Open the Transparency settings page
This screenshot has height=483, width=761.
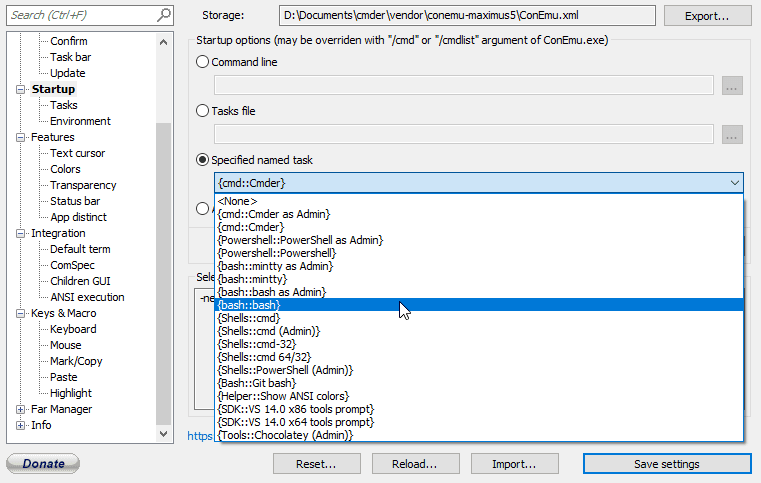coord(83,185)
